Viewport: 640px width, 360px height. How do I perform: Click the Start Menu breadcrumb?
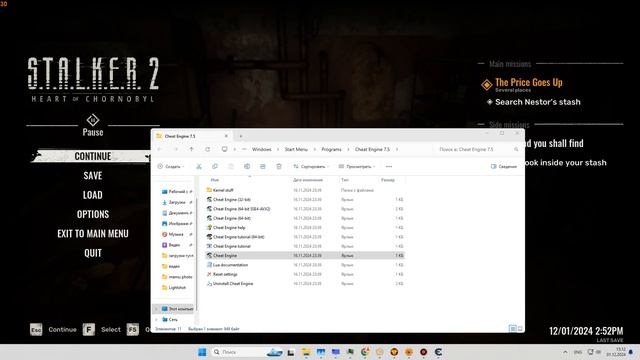point(296,149)
